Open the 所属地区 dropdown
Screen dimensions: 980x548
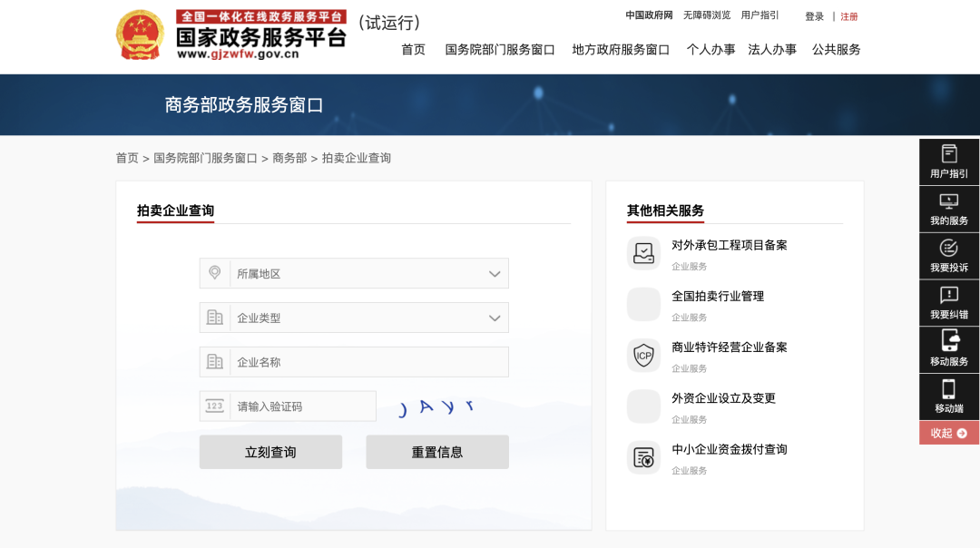point(354,273)
